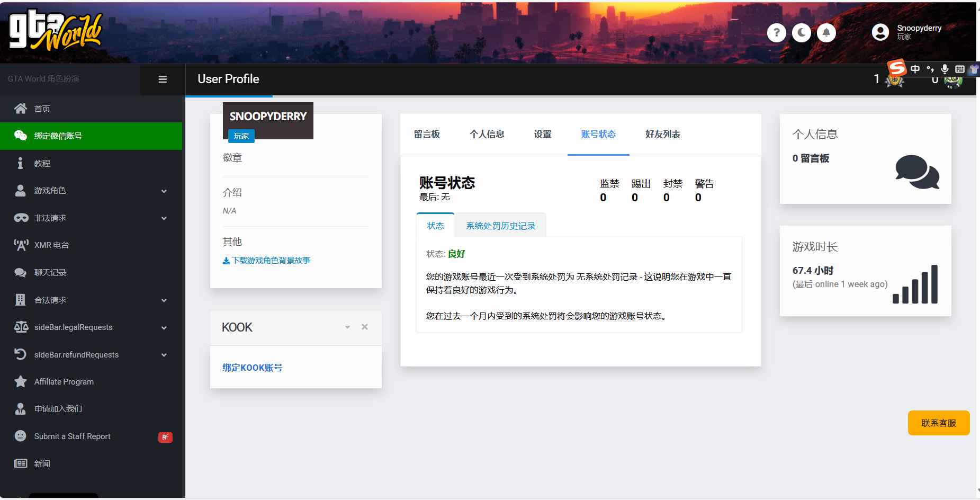Click the 67.4 小时 playtime value

813,271
